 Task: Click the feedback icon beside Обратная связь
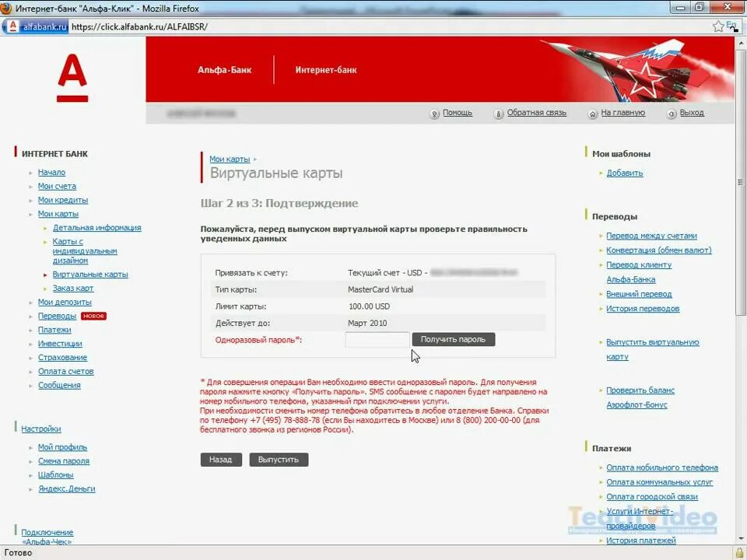[498, 114]
